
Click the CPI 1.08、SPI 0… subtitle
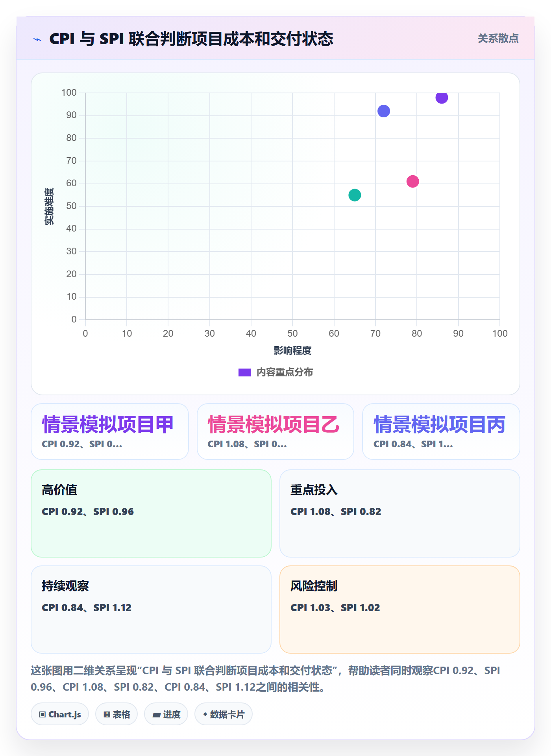coord(247,444)
